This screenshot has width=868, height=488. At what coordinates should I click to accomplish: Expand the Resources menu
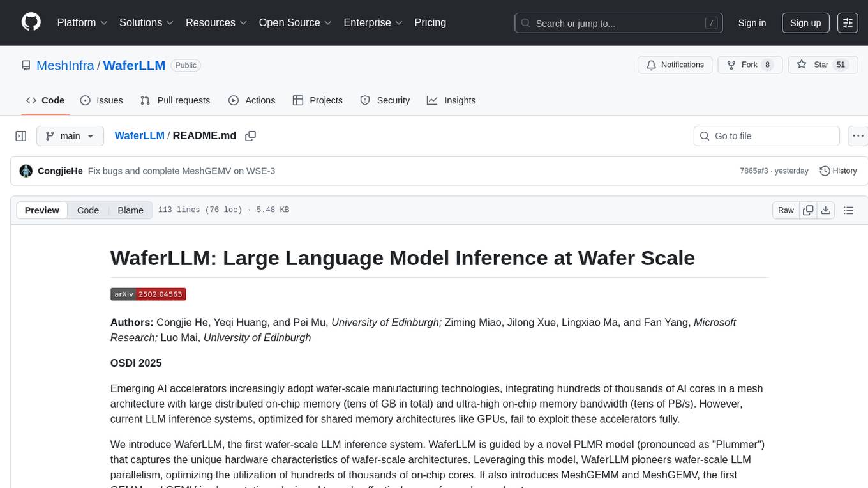pos(216,22)
